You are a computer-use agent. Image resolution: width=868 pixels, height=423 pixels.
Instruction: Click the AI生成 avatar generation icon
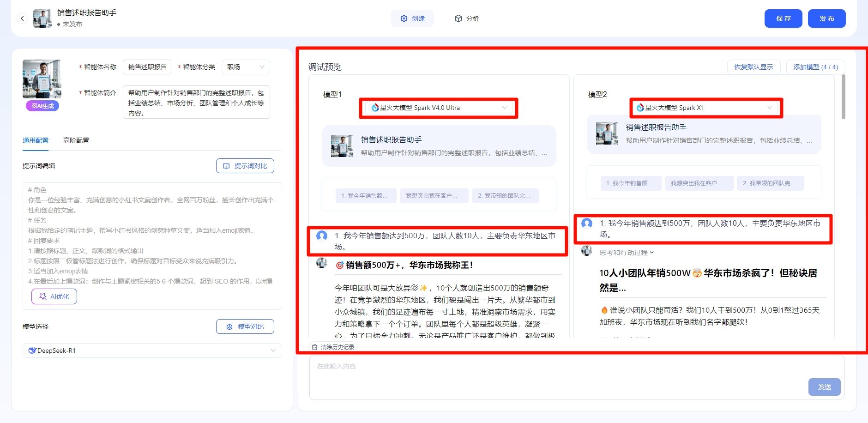(x=33, y=106)
